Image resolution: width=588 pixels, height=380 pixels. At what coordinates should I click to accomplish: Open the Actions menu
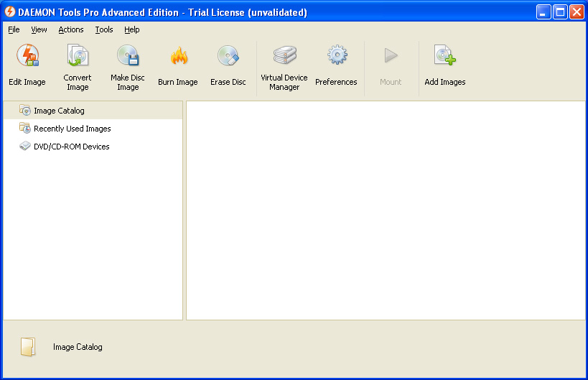point(71,29)
